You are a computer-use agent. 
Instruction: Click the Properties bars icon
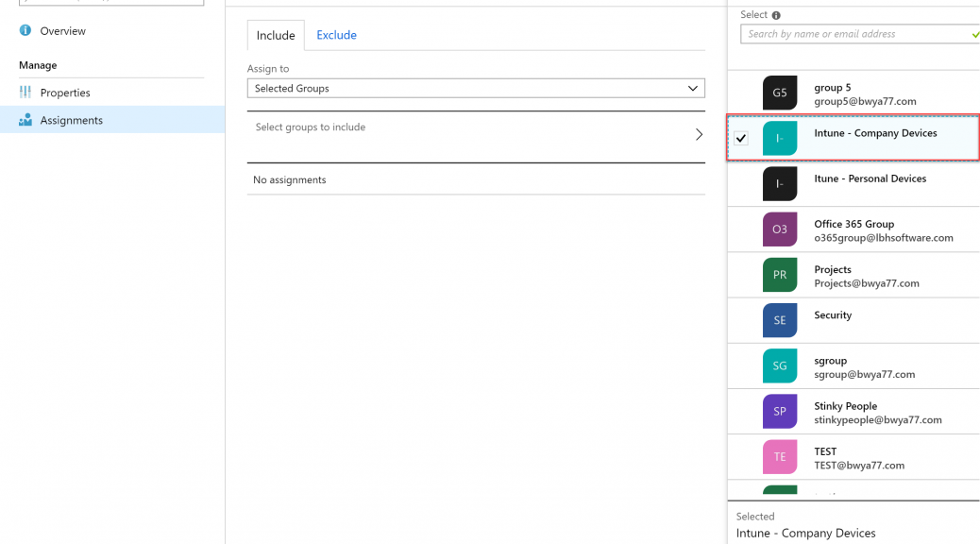coord(25,93)
